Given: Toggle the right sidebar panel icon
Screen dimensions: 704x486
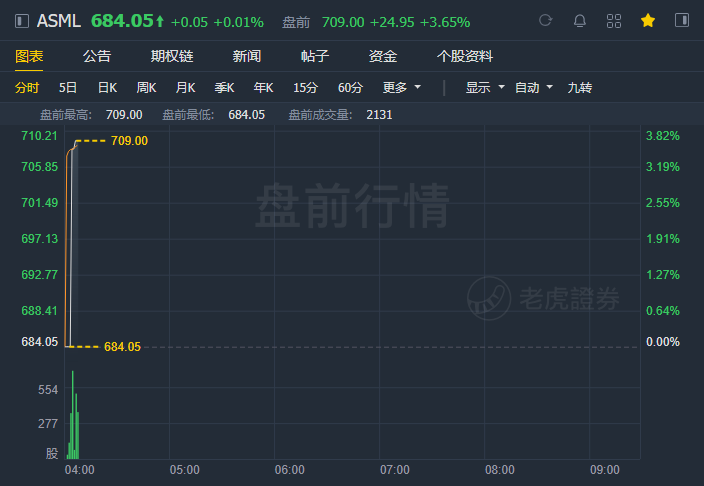Looking at the screenshot, I should tap(682, 20).
